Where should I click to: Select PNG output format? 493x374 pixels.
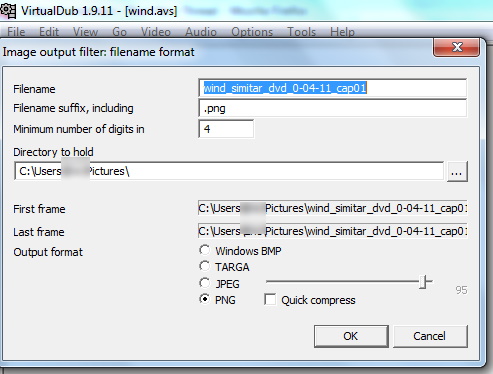point(205,299)
